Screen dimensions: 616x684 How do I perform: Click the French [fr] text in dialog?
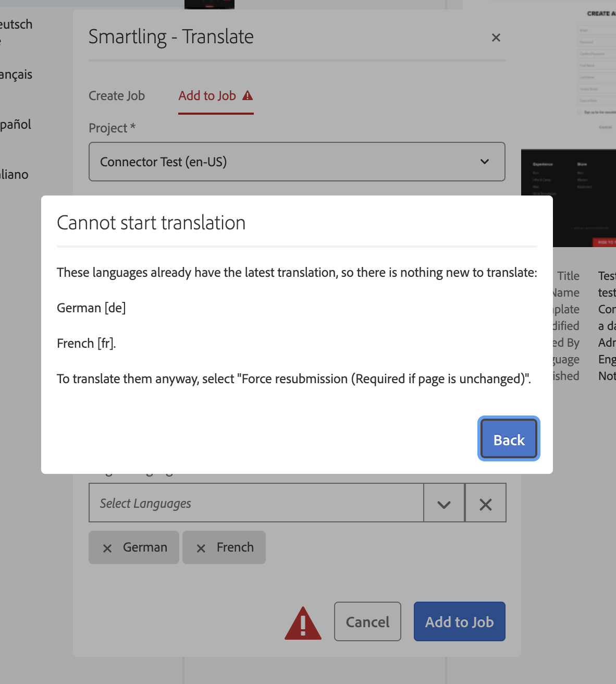pos(86,343)
